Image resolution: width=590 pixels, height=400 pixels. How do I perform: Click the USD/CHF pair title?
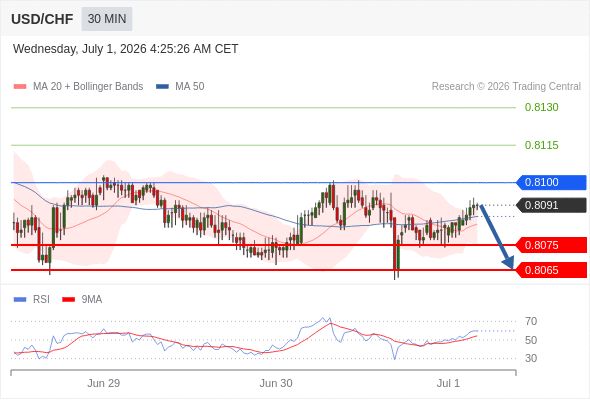coord(42,19)
